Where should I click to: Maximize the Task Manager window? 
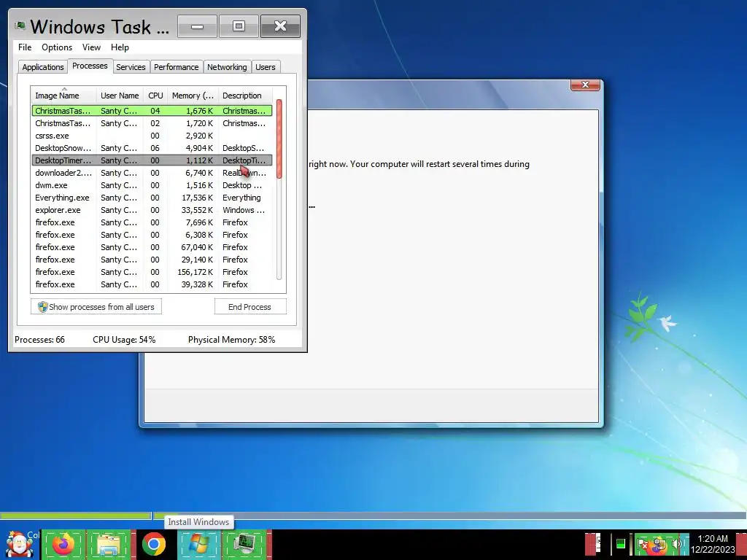pyautogui.click(x=239, y=26)
